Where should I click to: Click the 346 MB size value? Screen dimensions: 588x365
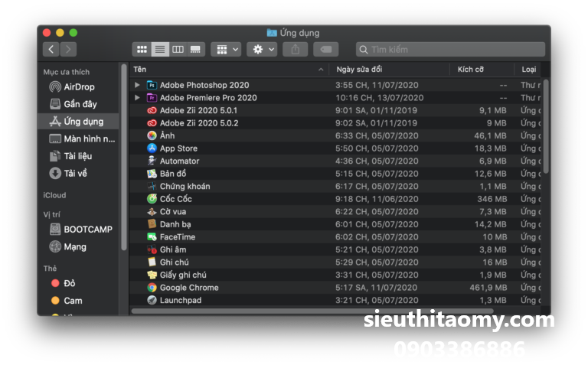tap(492, 199)
